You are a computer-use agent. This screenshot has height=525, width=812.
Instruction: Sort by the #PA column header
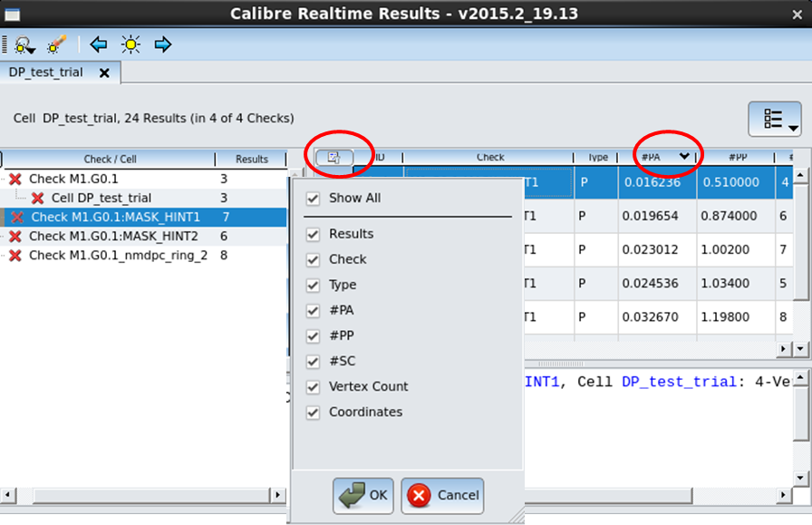[x=658, y=157]
